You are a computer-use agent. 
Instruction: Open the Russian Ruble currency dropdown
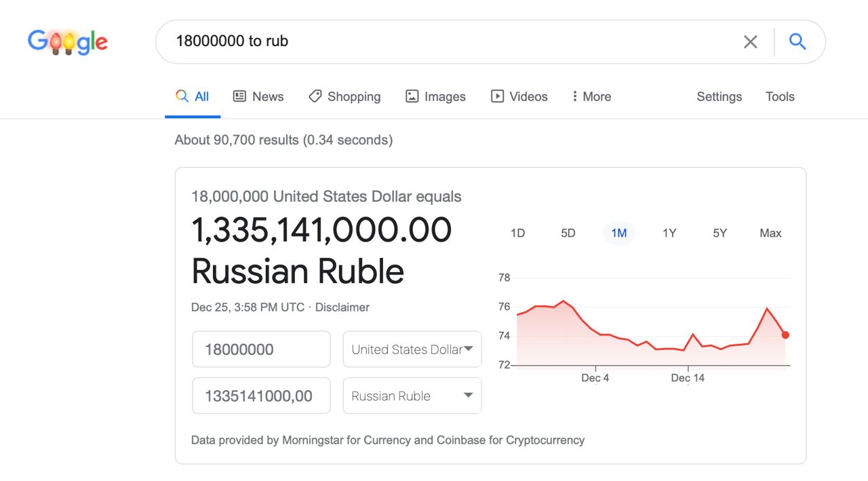click(x=412, y=396)
